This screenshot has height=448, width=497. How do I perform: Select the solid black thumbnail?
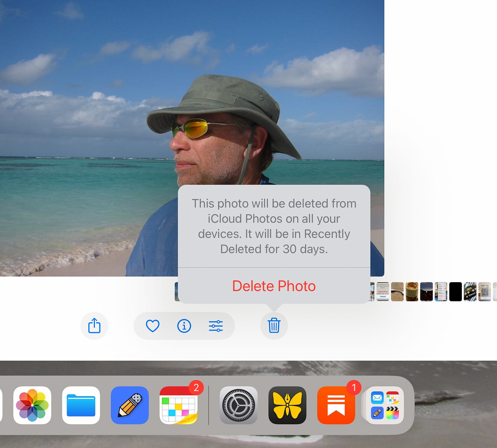click(456, 292)
